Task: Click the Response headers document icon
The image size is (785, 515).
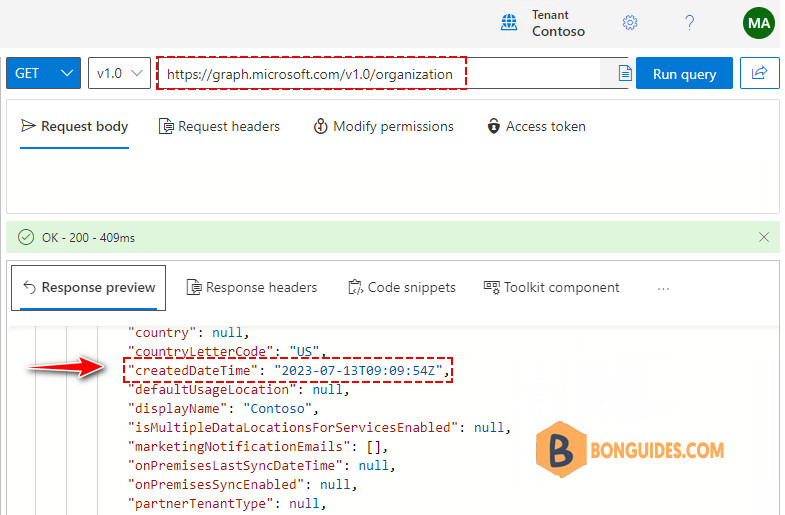Action: pyautogui.click(x=194, y=288)
